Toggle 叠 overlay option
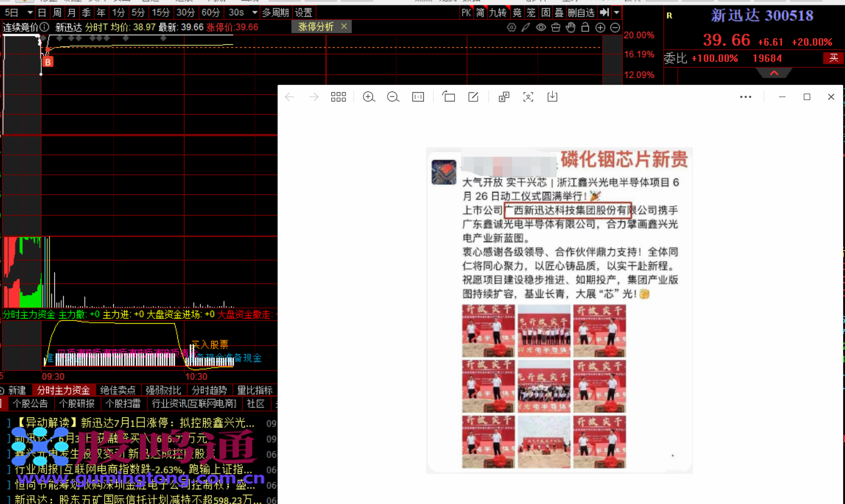 click(x=559, y=12)
